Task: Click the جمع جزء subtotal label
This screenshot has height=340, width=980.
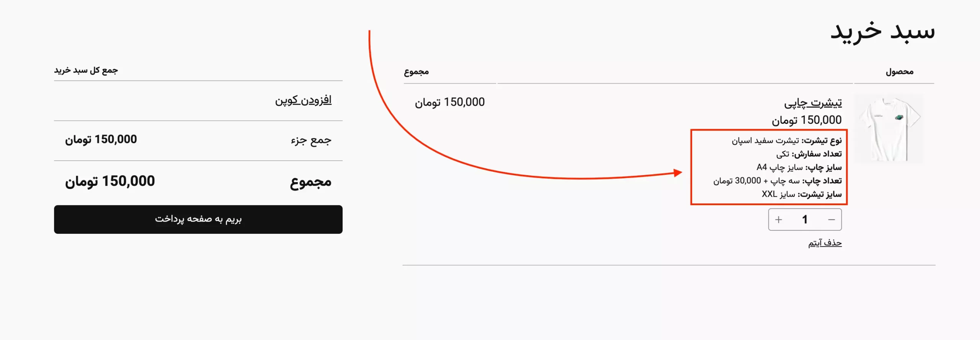Action: point(311,141)
